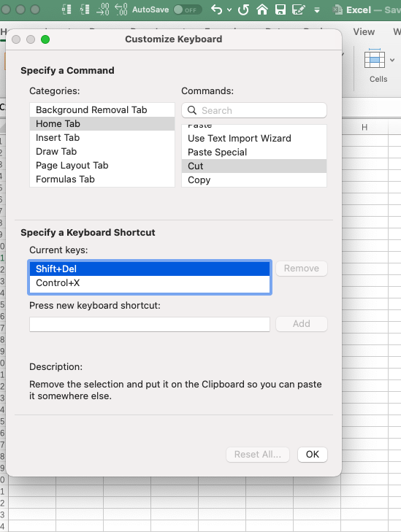Select the Copy command

point(254,180)
